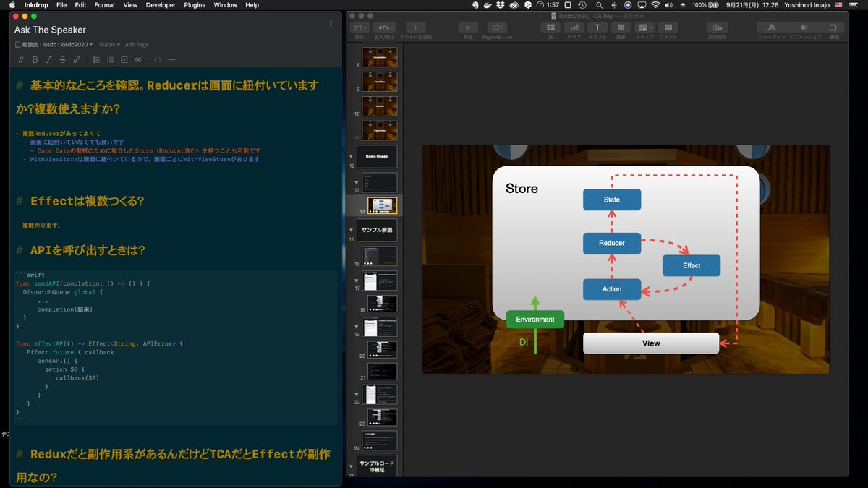Viewport: 868px width, 488px height.
Task: Open the Plugins menu
Action: click(x=195, y=4)
